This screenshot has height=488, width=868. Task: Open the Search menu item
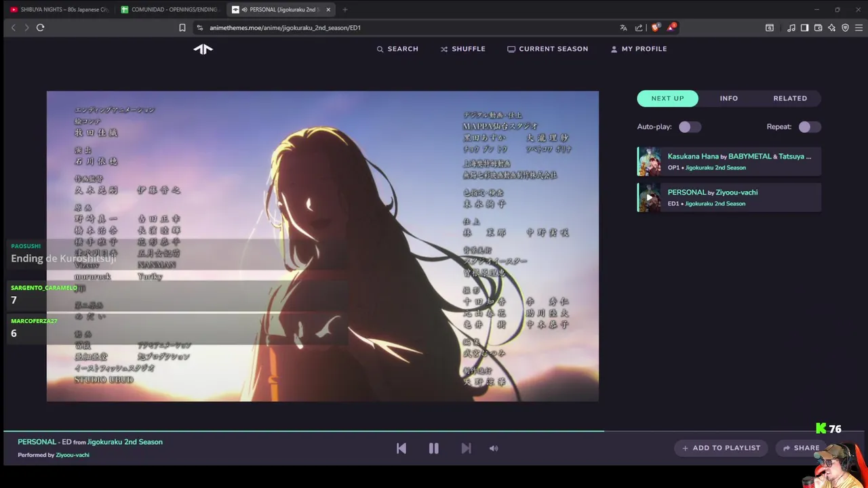(x=397, y=49)
